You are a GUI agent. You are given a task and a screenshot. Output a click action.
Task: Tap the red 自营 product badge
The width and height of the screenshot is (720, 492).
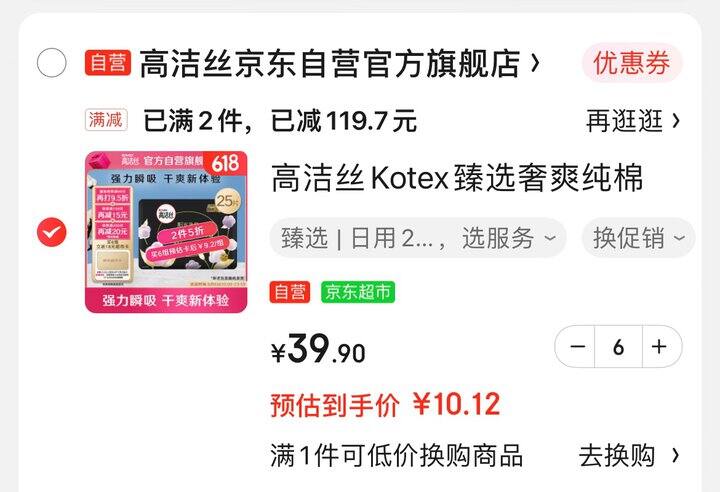(x=290, y=292)
